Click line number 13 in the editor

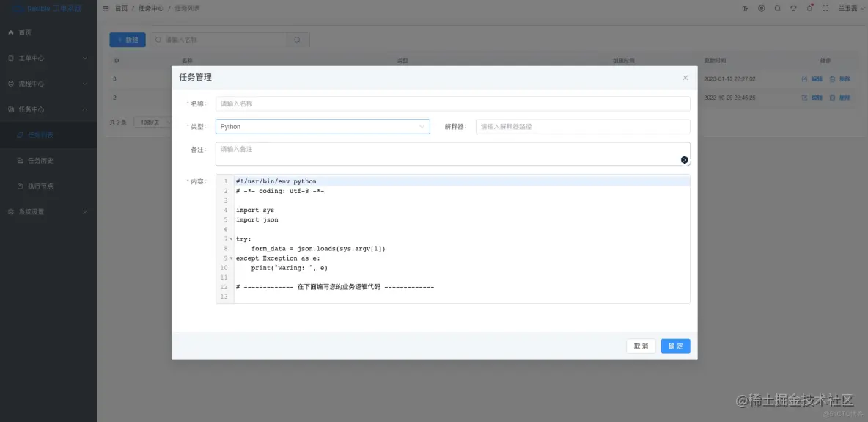224,297
